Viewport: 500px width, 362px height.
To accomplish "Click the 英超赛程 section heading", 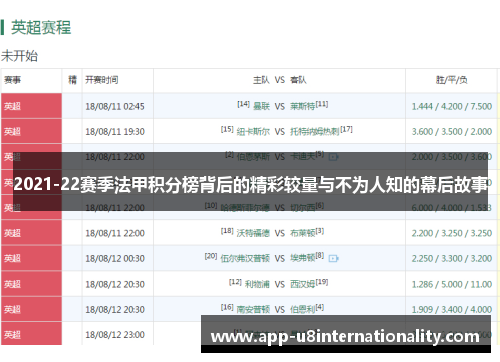I will tap(41, 27).
